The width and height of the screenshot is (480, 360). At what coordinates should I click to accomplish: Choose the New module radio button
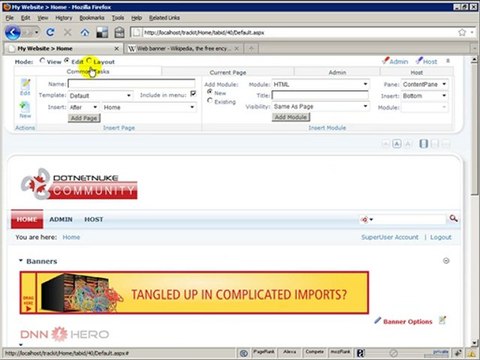point(210,91)
